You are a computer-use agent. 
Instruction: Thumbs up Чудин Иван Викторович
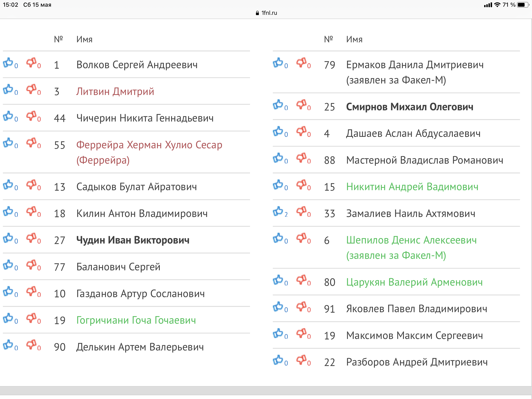point(8,238)
